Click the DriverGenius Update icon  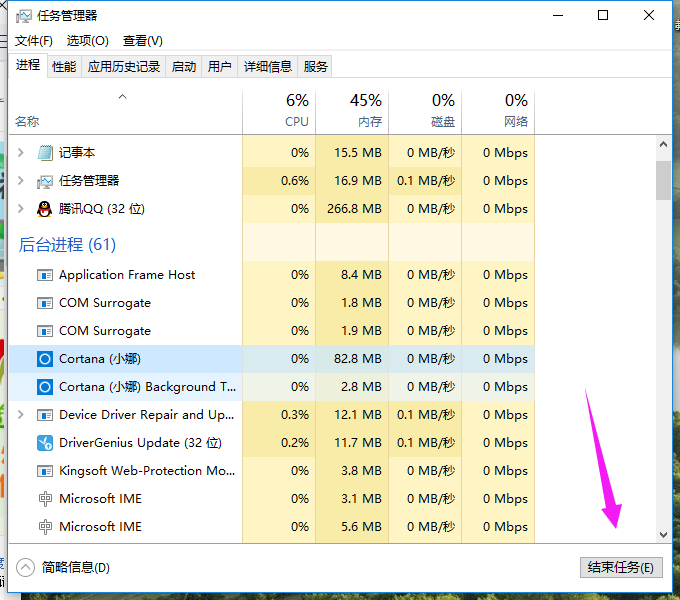(x=44, y=443)
